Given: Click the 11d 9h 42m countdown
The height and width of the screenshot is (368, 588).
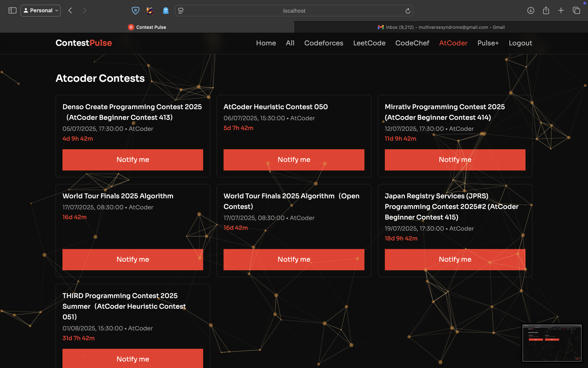Looking at the screenshot, I should tap(400, 138).
